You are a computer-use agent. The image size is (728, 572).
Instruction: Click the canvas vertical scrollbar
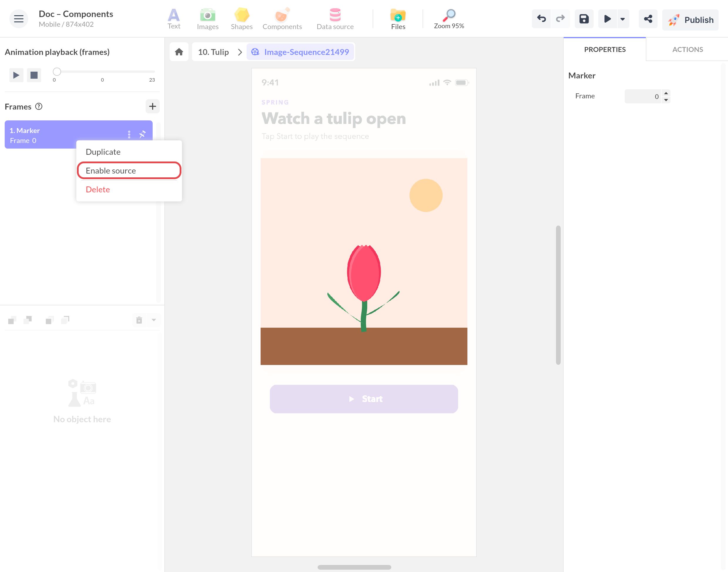[558, 295]
